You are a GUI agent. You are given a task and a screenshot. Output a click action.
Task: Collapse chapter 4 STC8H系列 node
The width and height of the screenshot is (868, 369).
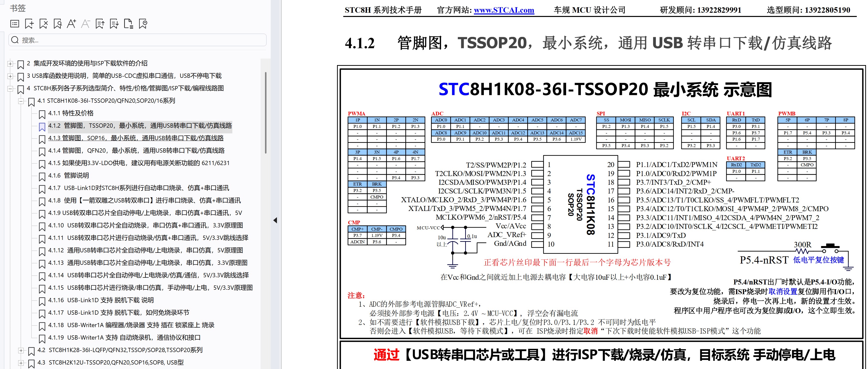[10, 89]
